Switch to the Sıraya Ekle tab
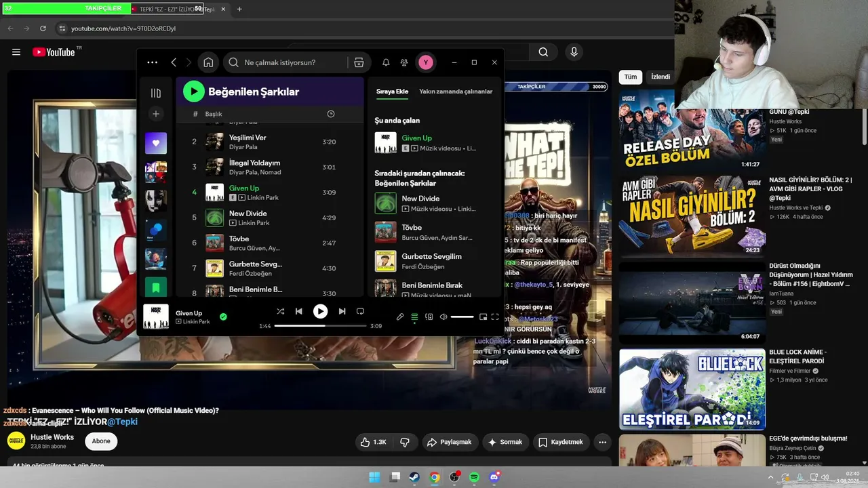This screenshot has width=868, height=488. point(393,91)
